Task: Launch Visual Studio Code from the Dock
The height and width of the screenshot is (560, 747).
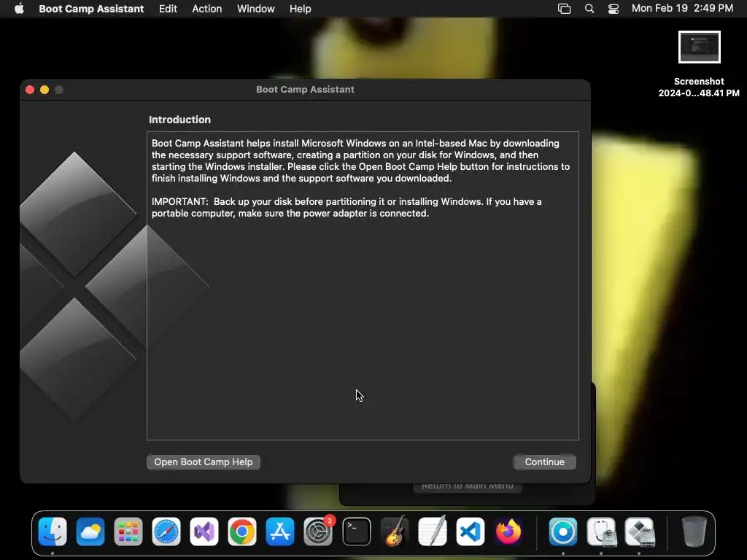Action: [x=471, y=532]
